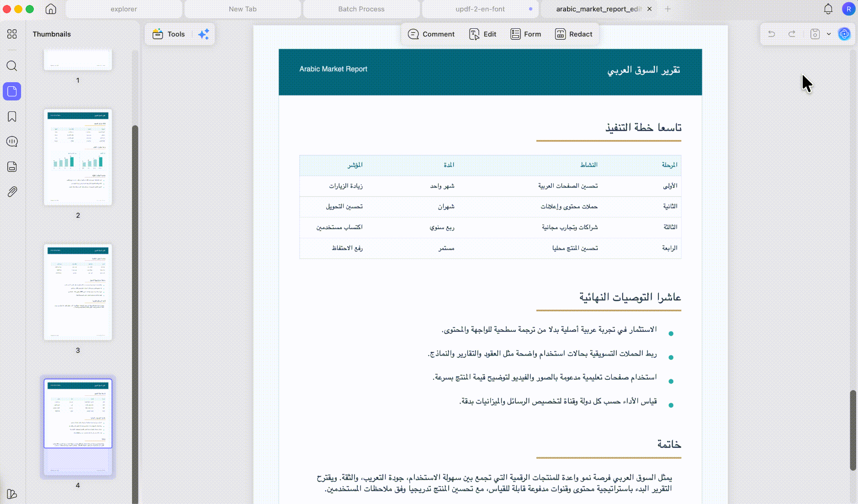Open the notifications bell icon

(828, 9)
